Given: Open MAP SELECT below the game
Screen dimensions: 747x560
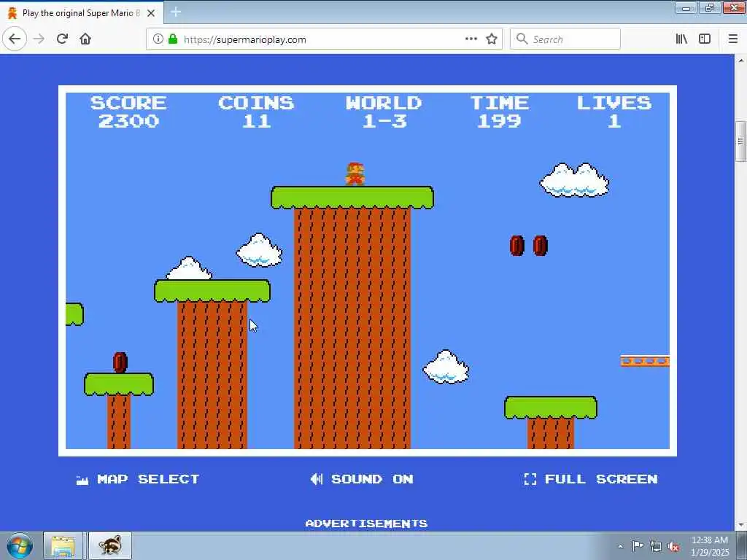Looking at the screenshot, I should tap(138, 479).
